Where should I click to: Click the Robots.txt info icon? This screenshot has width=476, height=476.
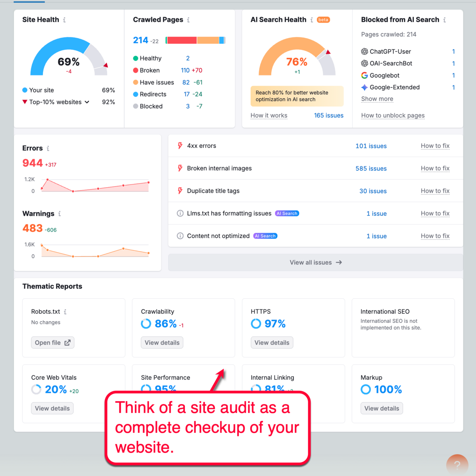[x=65, y=312]
